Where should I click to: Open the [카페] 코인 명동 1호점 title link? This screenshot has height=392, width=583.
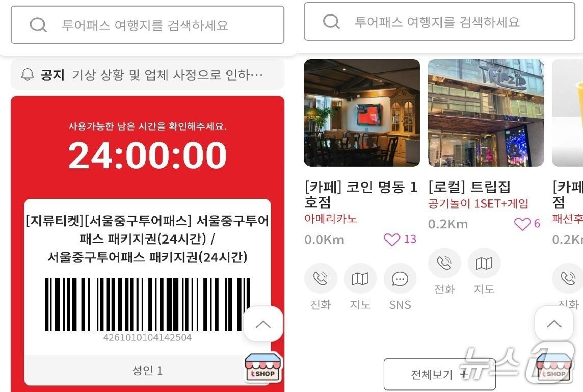click(x=361, y=194)
